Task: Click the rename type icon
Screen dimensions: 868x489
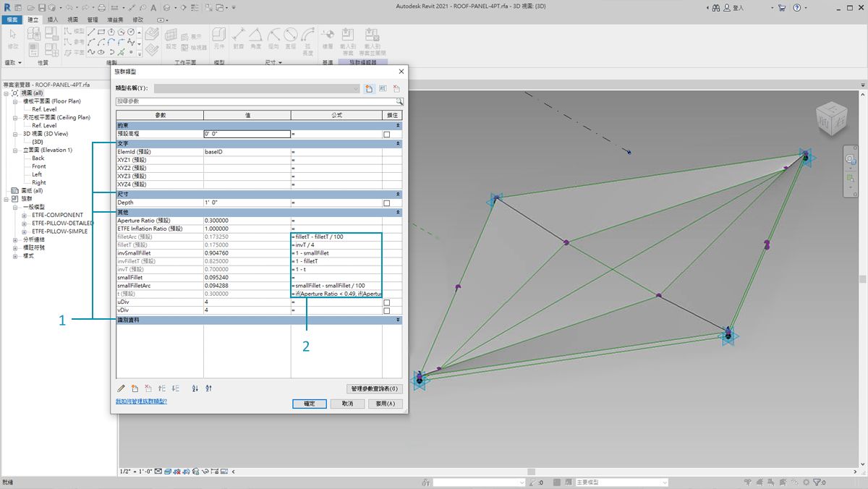Action: (x=383, y=88)
